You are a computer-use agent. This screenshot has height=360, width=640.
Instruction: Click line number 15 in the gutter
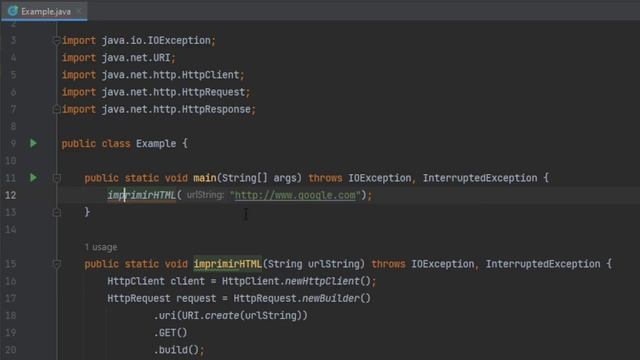pyautogui.click(x=11, y=264)
